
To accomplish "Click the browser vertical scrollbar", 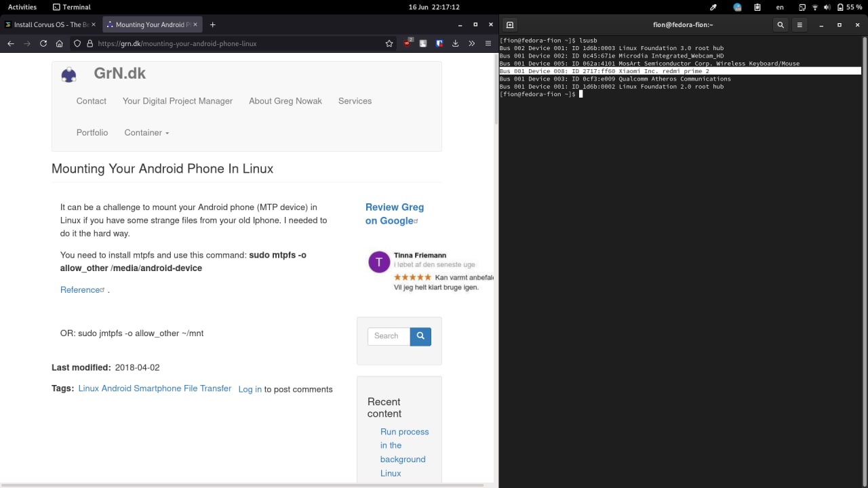I will (496, 88).
